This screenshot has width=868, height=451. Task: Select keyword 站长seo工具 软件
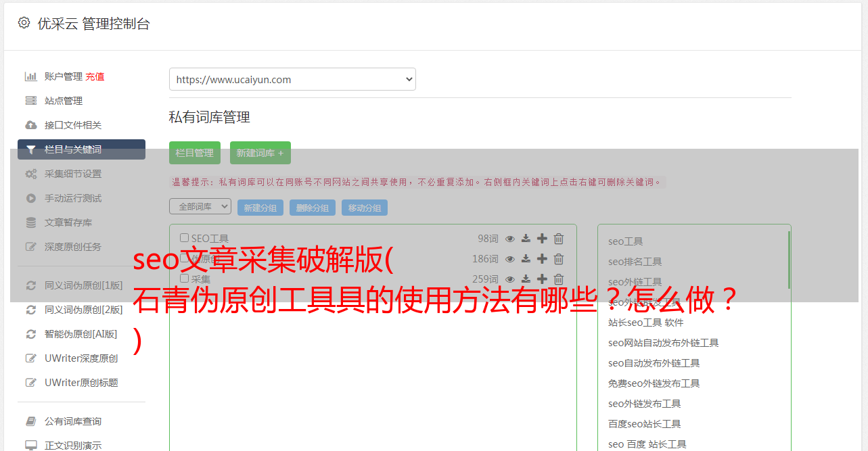tap(646, 323)
